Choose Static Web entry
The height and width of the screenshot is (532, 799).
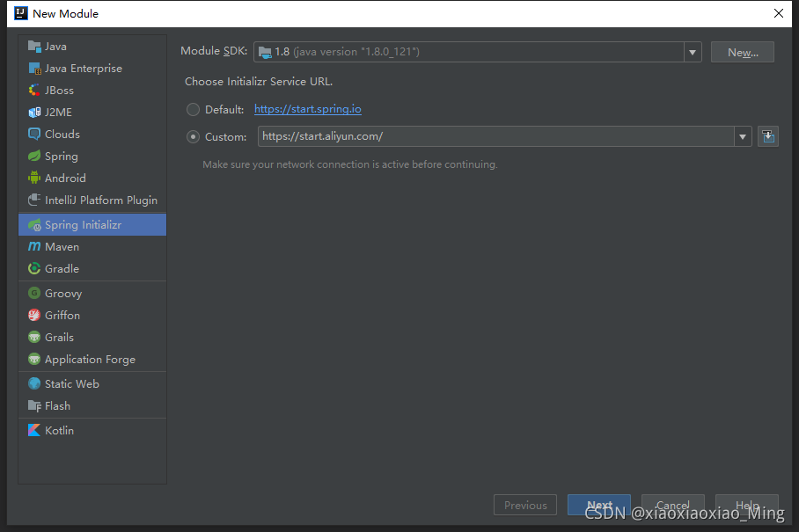click(x=92, y=383)
